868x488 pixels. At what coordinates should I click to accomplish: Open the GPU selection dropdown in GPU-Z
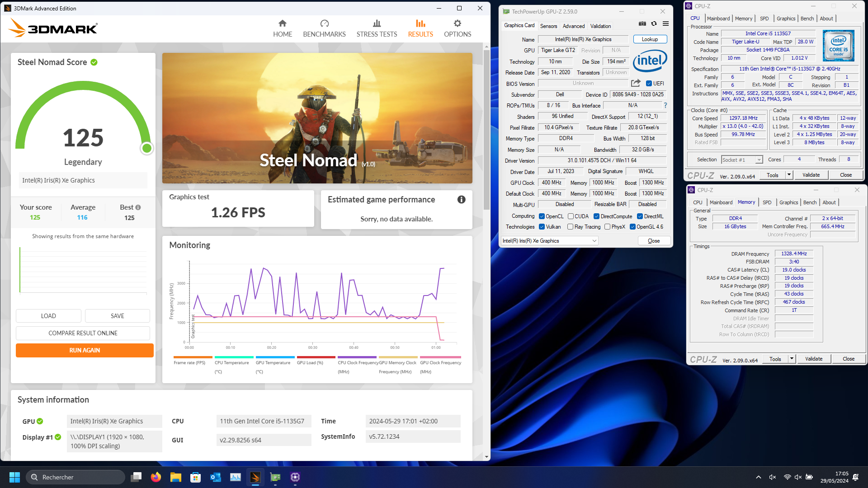pyautogui.click(x=550, y=241)
